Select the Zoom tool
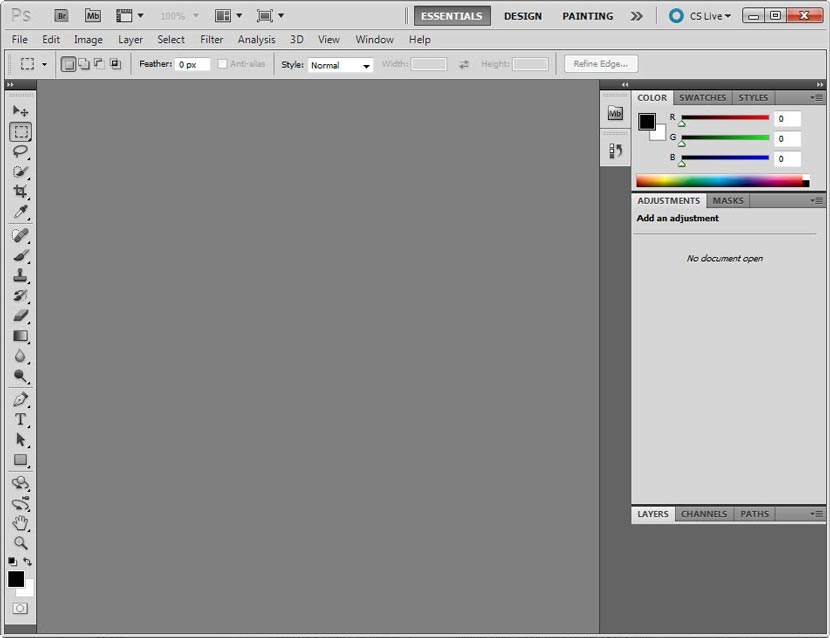The width and height of the screenshot is (830, 638). pos(21,543)
